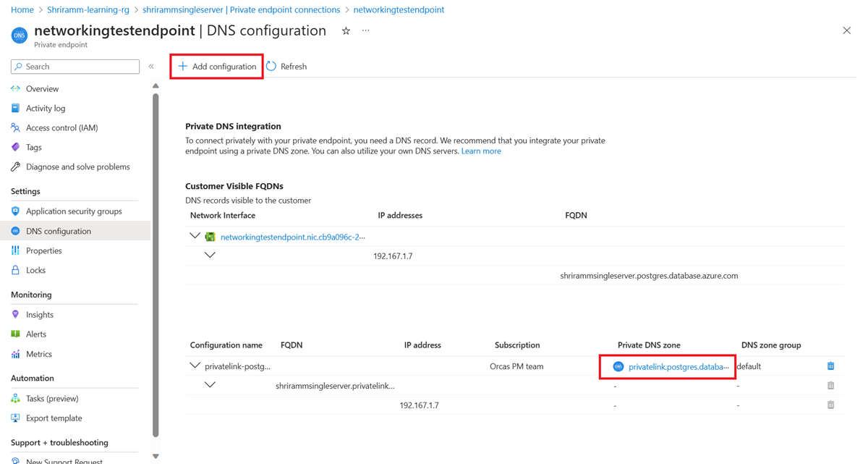Image resolution: width=868 pixels, height=464 pixels.
Task: Collapse the 192.167.1.7 IP address sub-row
Action: point(210,256)
